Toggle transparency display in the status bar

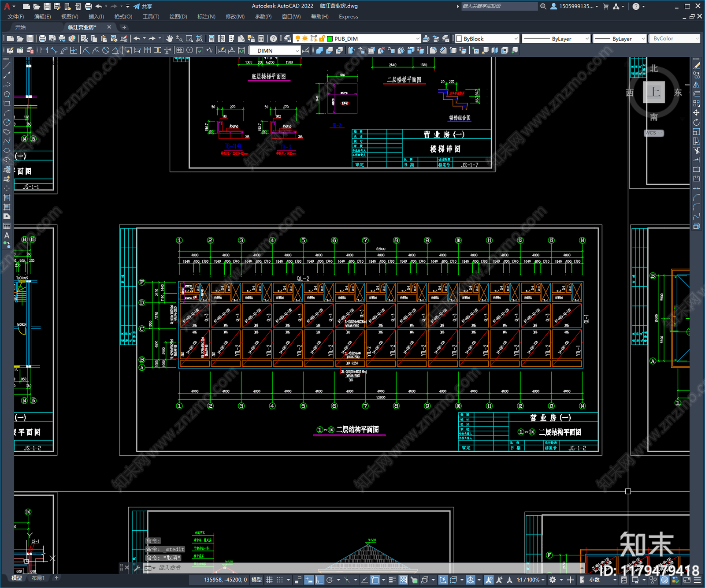403,580
